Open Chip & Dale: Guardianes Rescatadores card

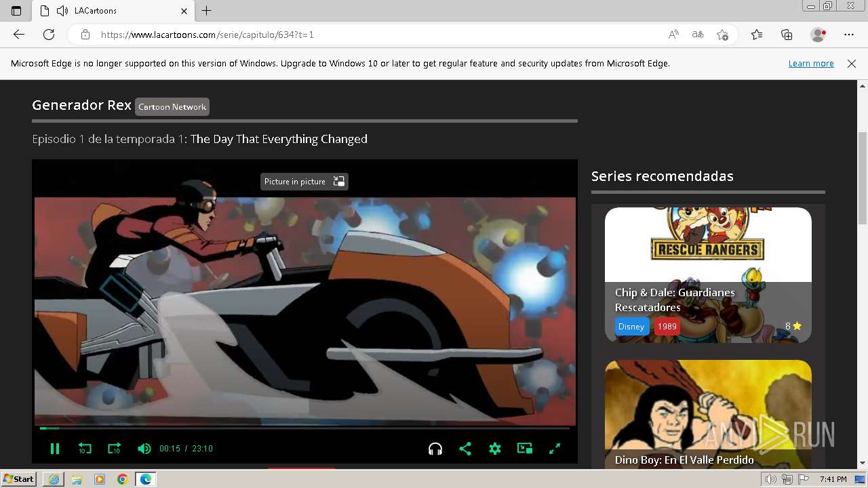coord(708,274)
